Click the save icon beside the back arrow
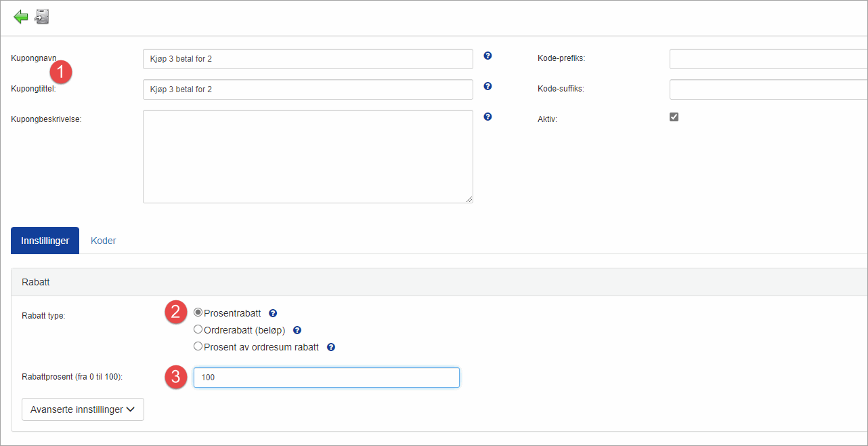868x446 pixels. click(42, 17)
